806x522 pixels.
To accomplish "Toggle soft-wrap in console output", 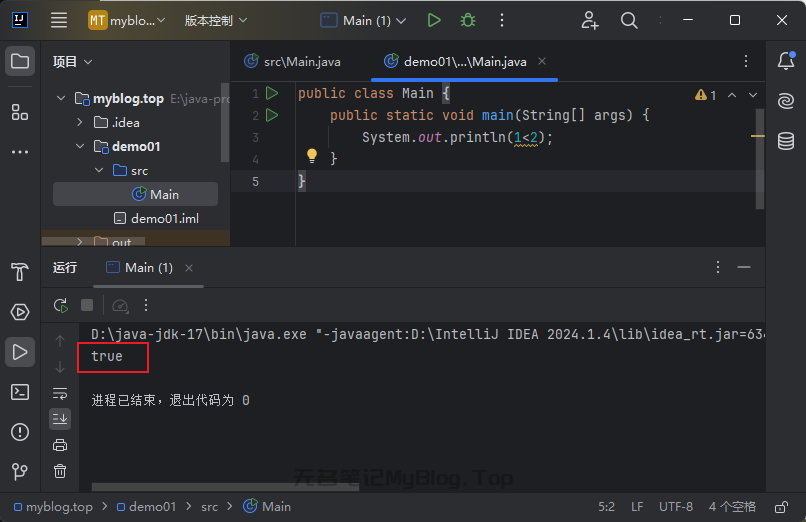I will coord(60,394).
